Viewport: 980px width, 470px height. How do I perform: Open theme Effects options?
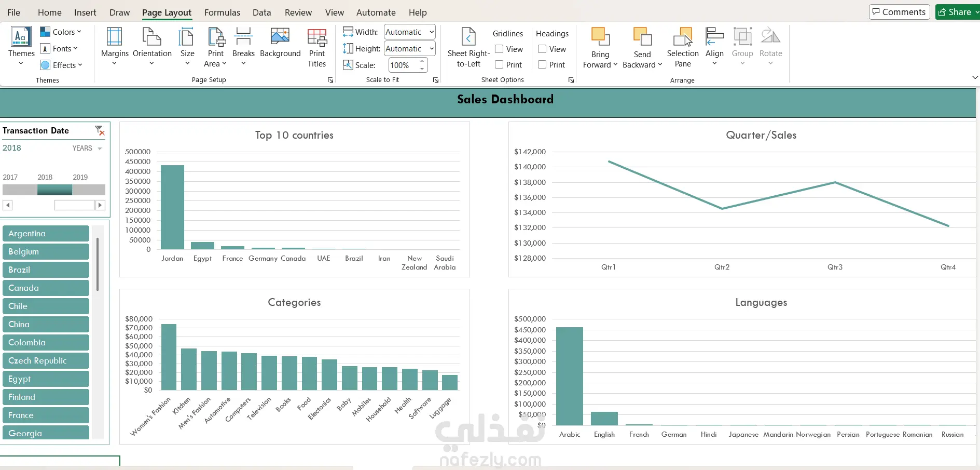(61, 65)
